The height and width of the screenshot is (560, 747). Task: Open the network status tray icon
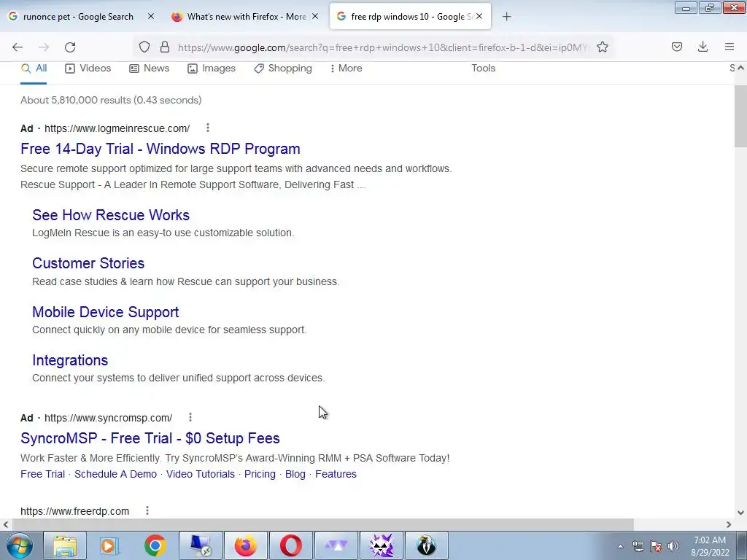[638, 546]
